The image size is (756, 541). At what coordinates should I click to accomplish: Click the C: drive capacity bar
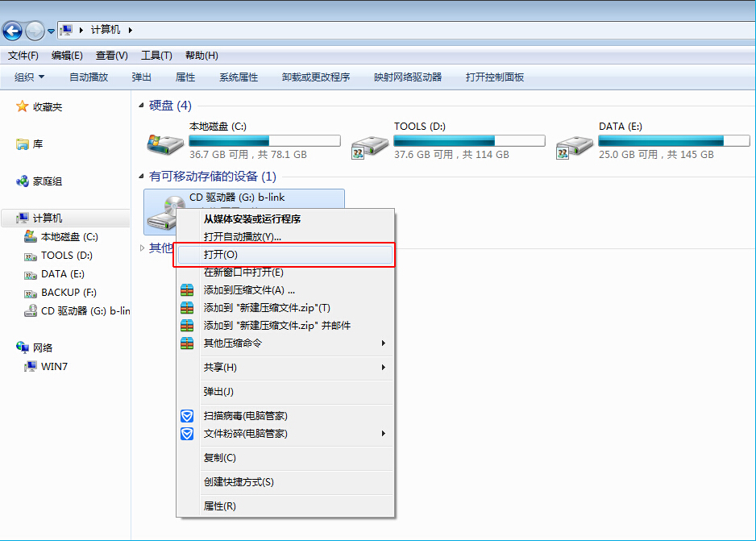264,140
